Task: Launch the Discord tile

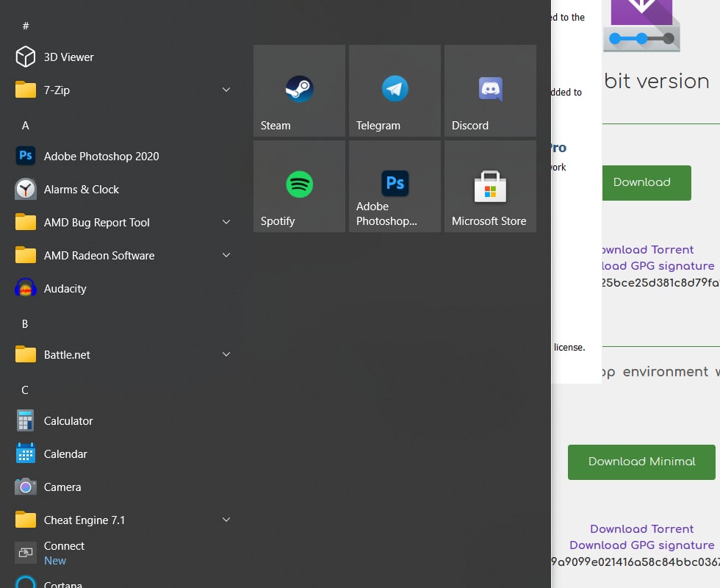Action: tap(491, 90)
